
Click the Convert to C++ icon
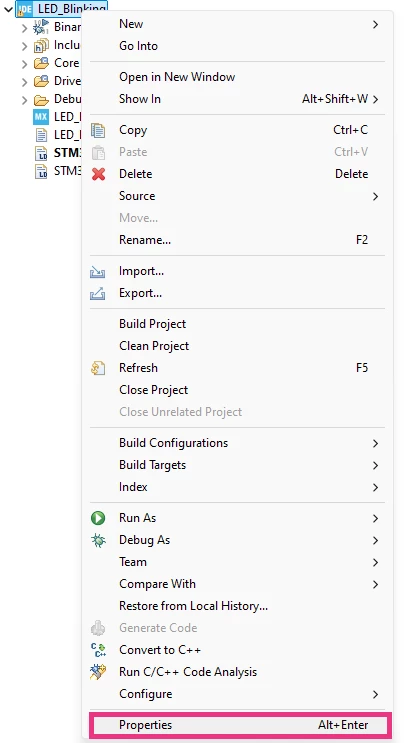(98, 650)
